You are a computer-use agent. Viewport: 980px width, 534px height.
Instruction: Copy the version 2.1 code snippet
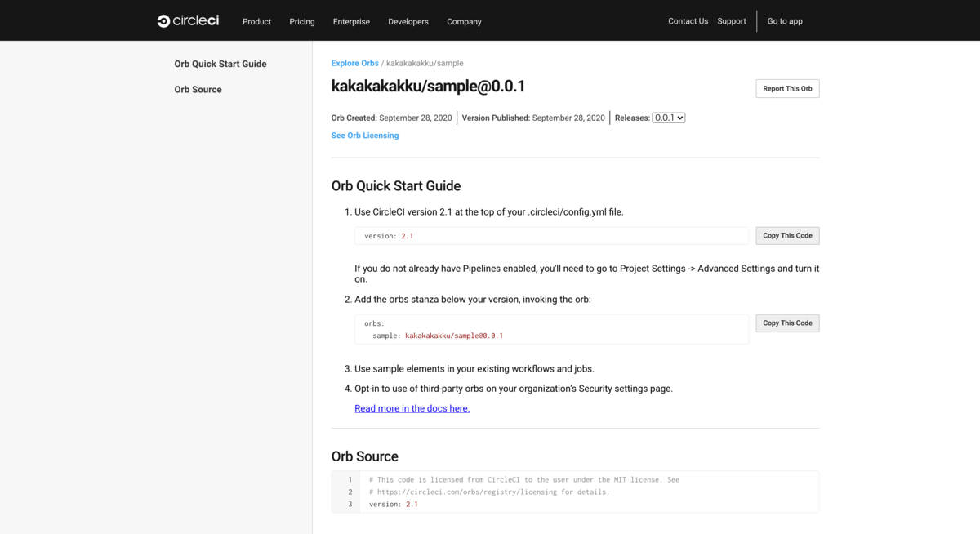tap(787, 235)
